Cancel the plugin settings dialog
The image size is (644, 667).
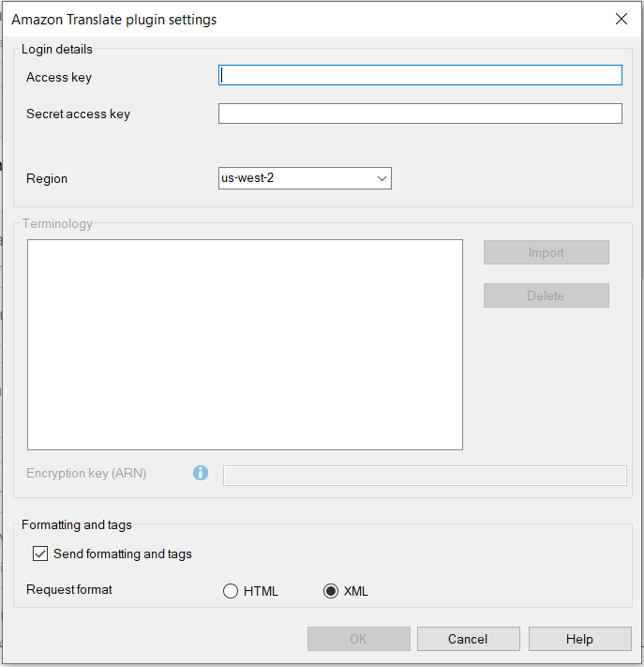468,639
